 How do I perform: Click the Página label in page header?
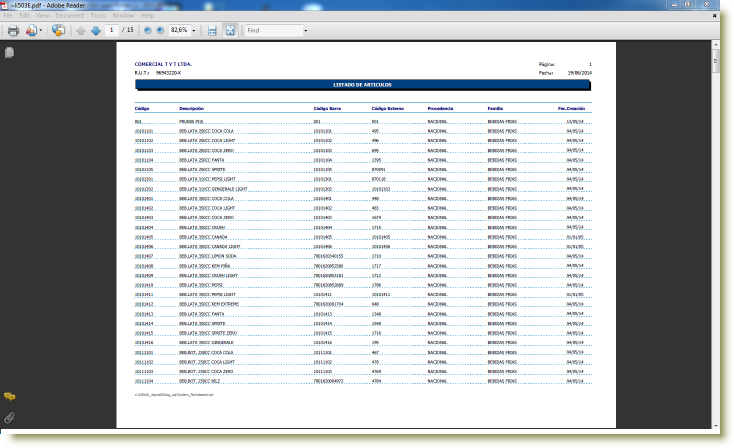(547, 64)
